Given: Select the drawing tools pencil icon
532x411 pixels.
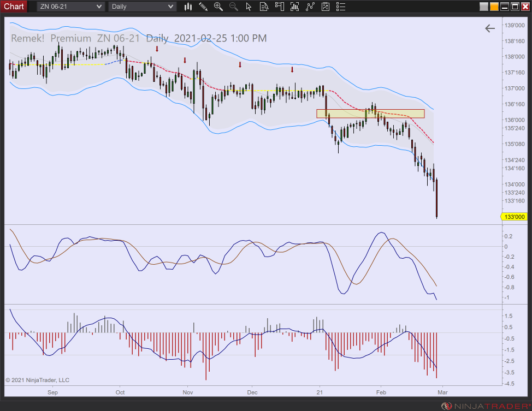Looking at the screenshot, I should (x=203, y=7).
